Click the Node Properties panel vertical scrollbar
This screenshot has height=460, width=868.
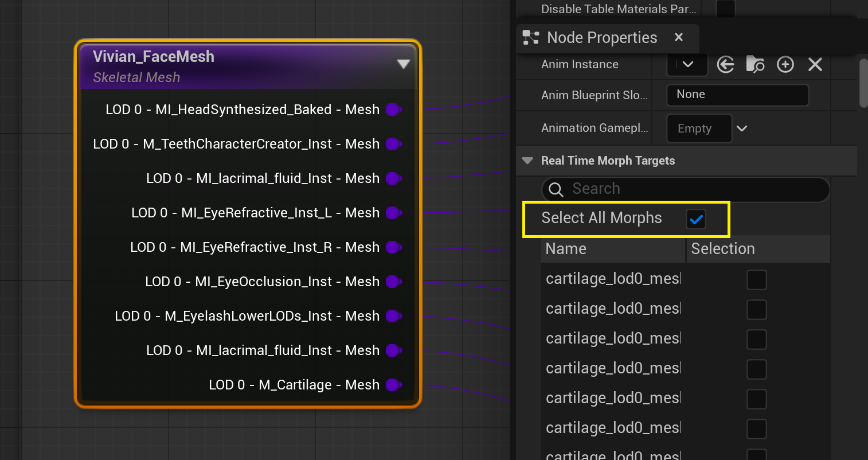(x=863, y=83)
